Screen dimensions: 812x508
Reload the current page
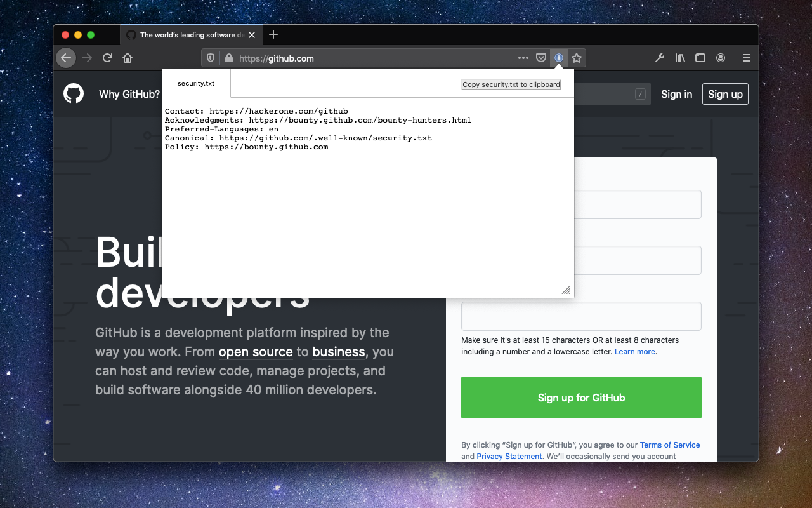[x=107, y=58]
